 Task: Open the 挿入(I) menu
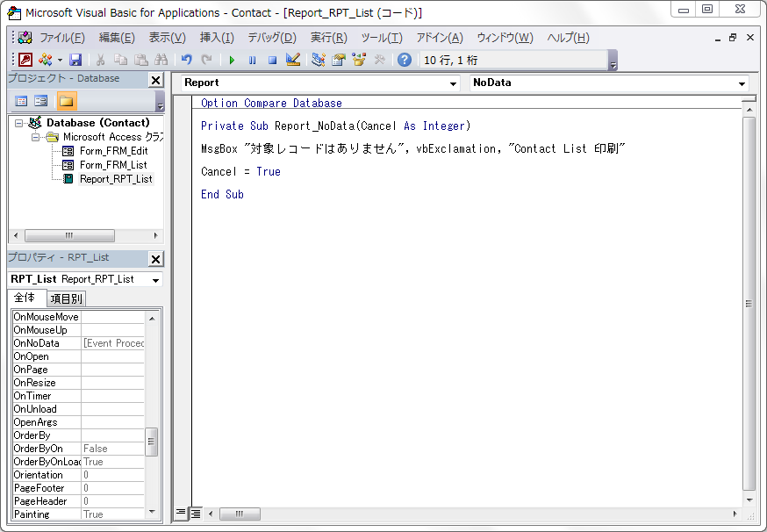pos(217,38)
